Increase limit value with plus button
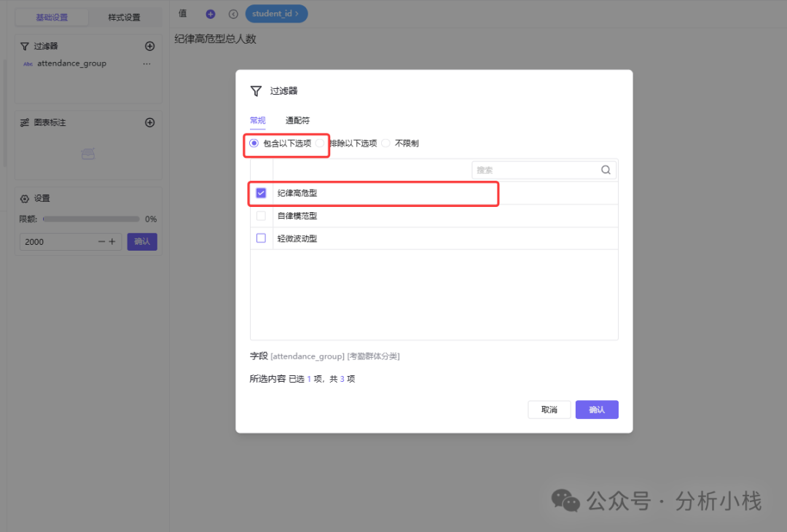The width and height of the screenshot is (787, 532). pyautogui.click(x=112, y=242)
